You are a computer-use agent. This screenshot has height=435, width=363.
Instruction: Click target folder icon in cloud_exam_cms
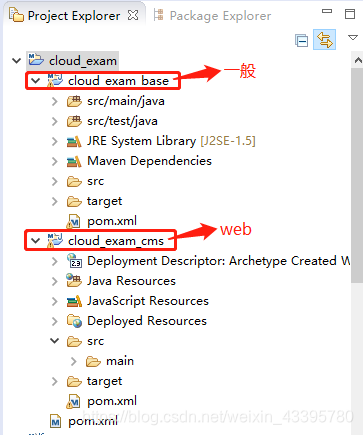(74, 381)
